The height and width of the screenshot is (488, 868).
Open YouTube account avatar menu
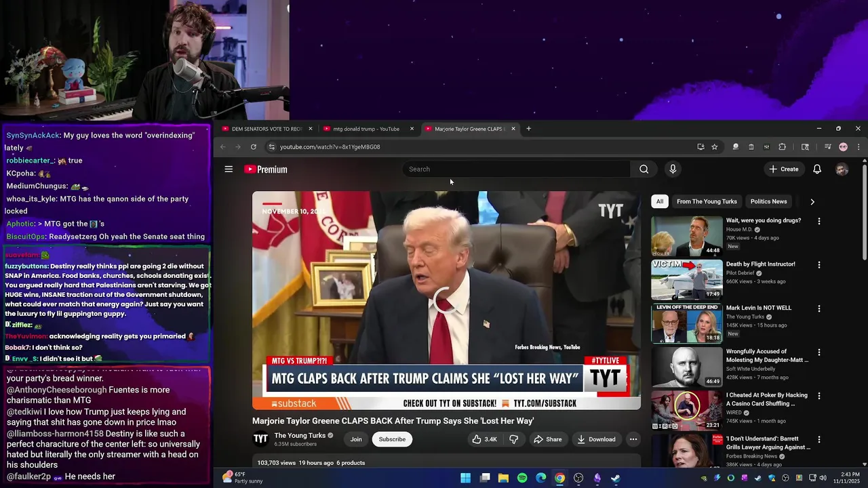(842, 169)
